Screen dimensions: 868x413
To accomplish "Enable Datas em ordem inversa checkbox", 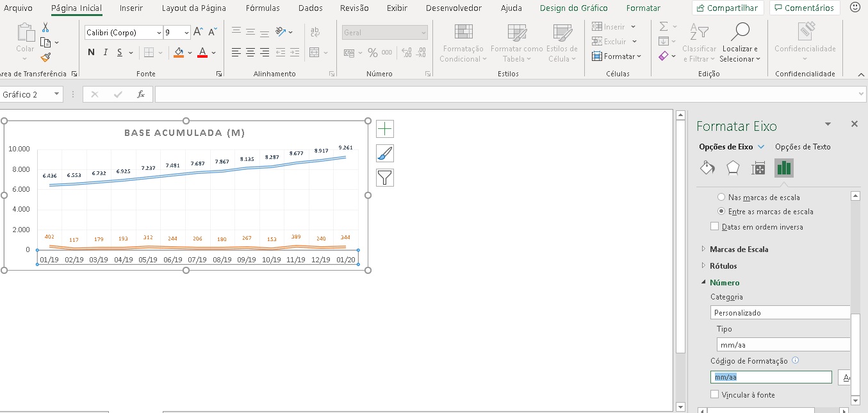I will [715, 227].
